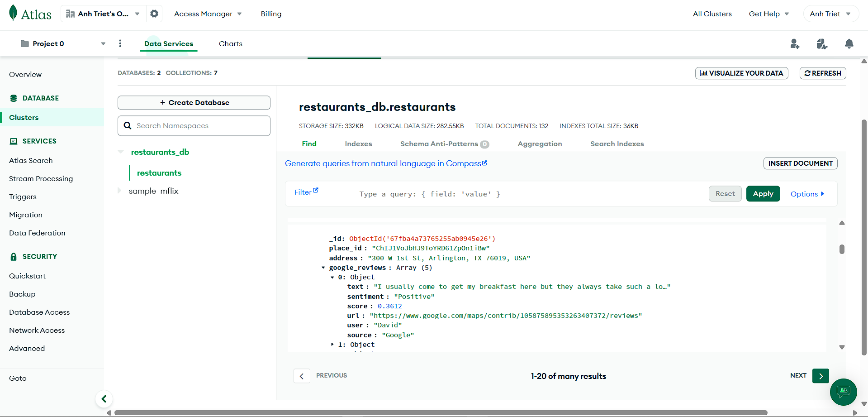This screenshot has height=417, width=868.
Task: Open the Access Manager dropdown
Action: point(208,14)
